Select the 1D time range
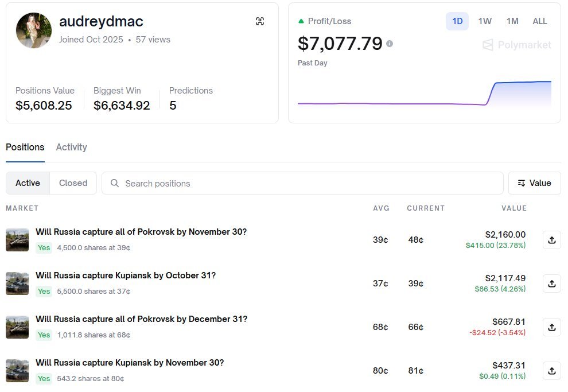Image resolution: width=568 pixels, height=392 pixels. point(457,21)
